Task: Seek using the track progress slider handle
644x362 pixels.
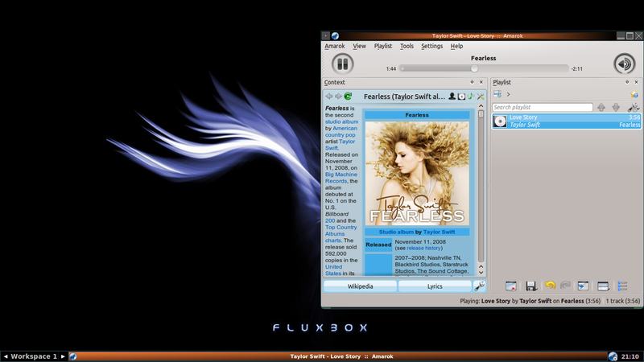Action: pyautogui.click(x=474, y=68)
